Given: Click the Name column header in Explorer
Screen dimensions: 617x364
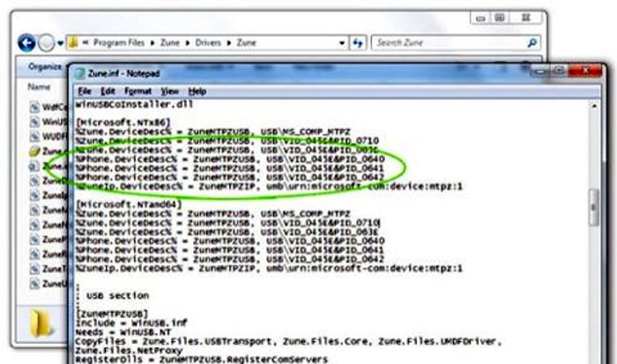Looking at the screenshot, I should pos(39,86).
